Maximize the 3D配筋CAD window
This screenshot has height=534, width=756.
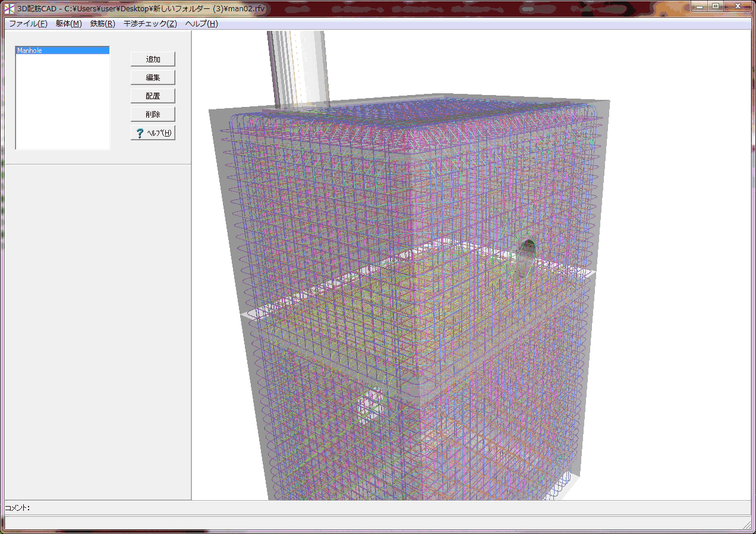pos(716,7)
